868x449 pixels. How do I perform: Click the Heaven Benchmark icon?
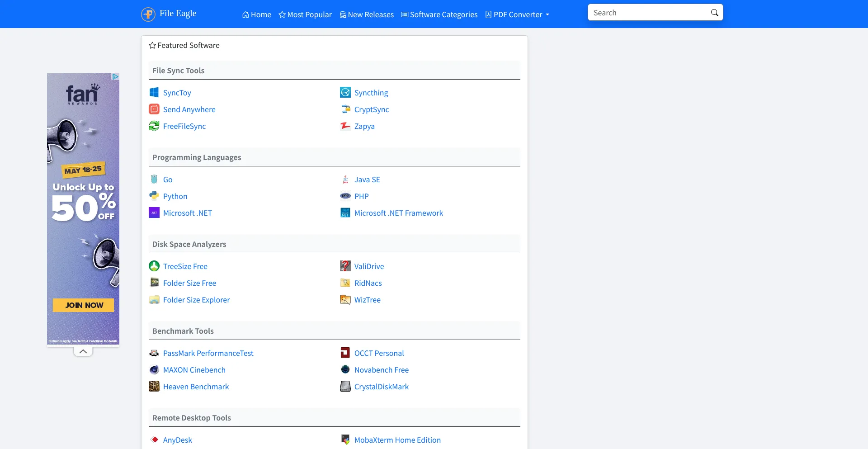click(x=154, y=386)
